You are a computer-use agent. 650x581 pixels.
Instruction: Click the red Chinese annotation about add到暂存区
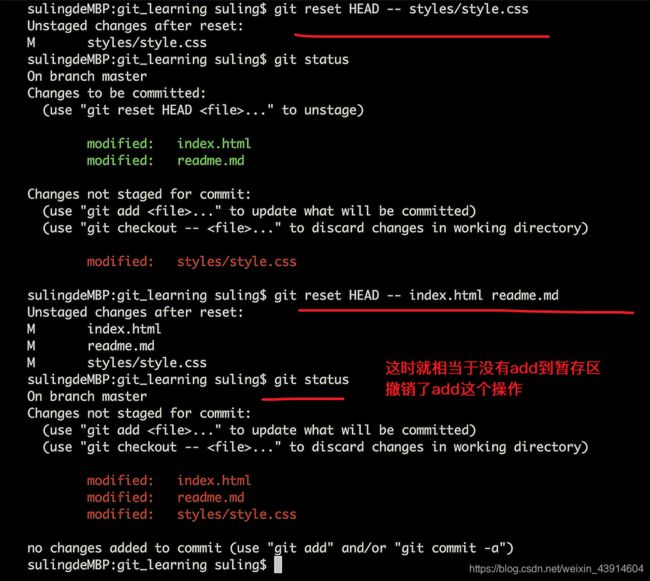pyautogui.click(x=492, y=368)
